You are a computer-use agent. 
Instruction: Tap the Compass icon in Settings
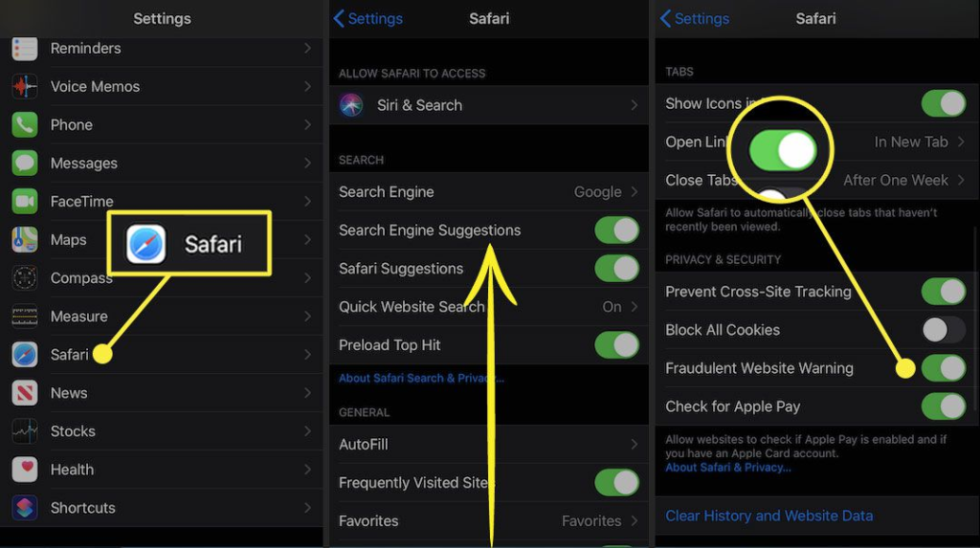(24, 278)
